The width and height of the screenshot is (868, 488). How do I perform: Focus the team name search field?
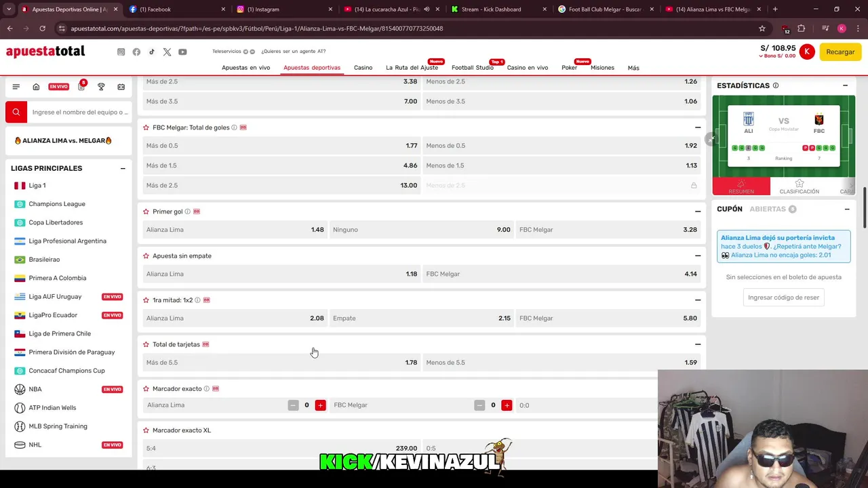click(x=80, y=112)
